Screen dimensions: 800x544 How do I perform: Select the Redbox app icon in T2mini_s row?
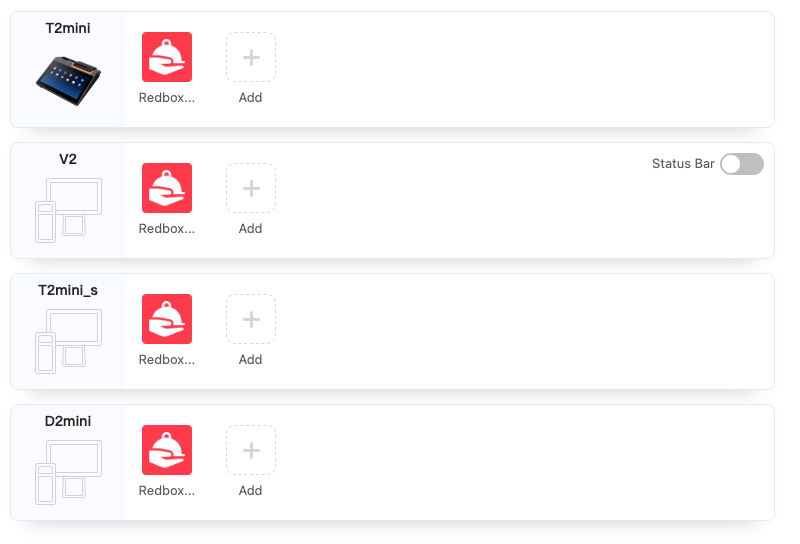[167, 319]
